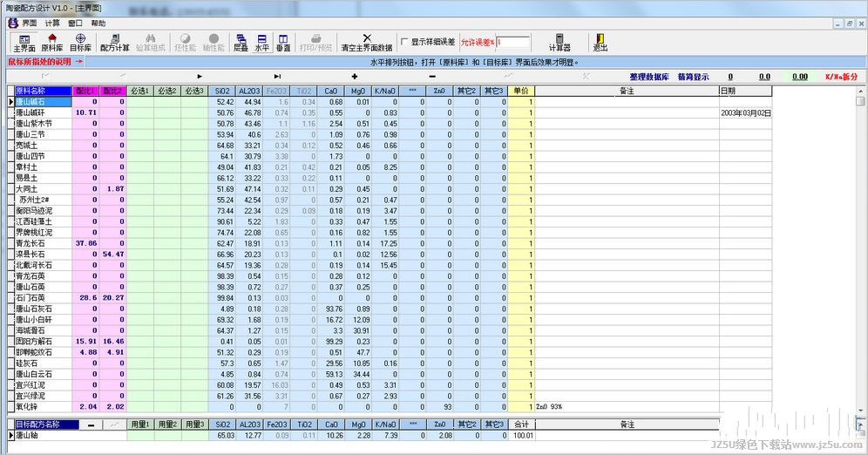
Task: Click the 54.47 配比2 value
Action: coord(113,254)
